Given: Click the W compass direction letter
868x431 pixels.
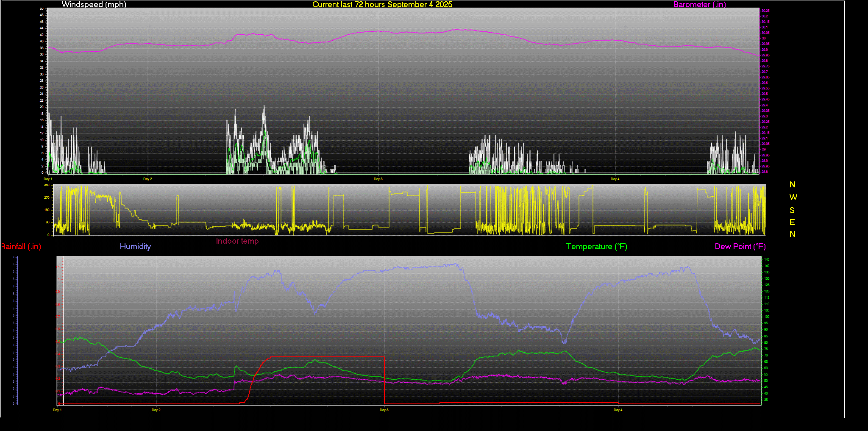Looking at the screenshot, I should tap(793, 197).
